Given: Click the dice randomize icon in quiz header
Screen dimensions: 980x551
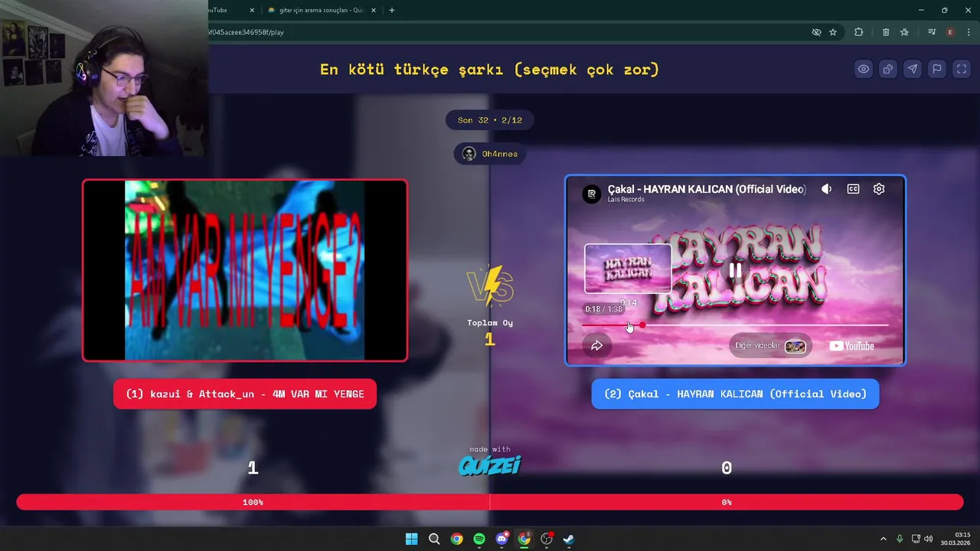Looking at the screenshot, I should click(888, 69).
